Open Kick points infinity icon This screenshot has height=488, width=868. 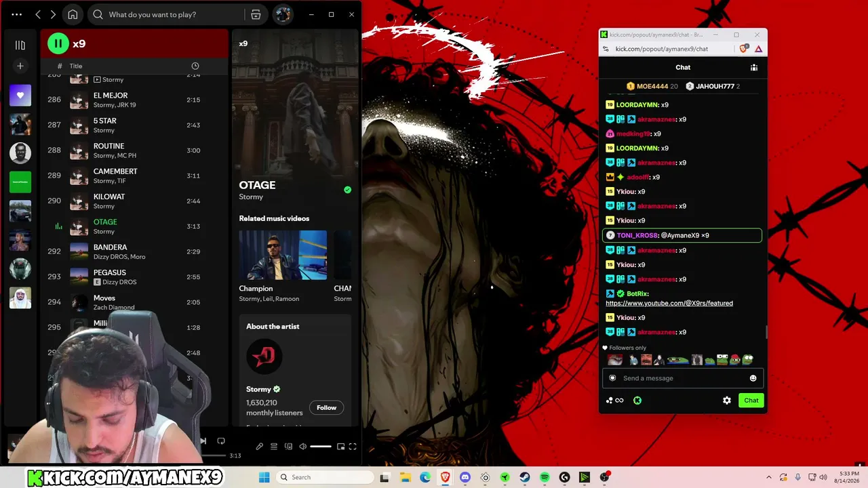tap(615, 401)
